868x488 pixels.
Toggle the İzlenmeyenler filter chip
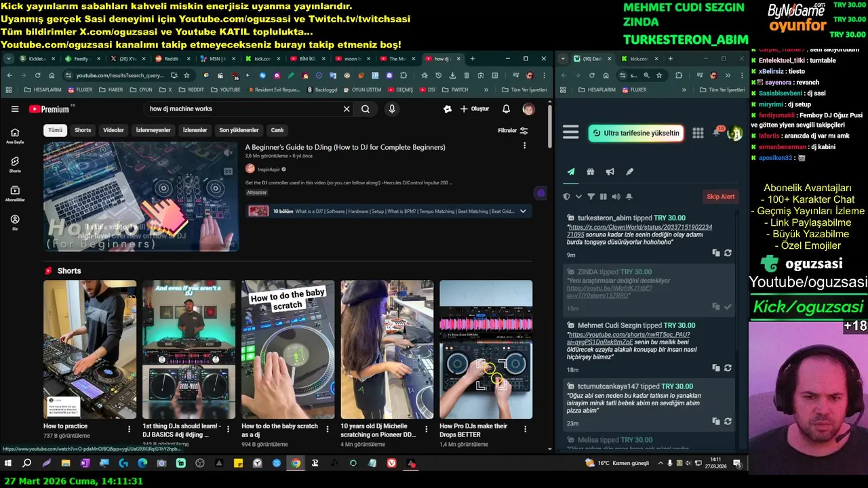[x=153, y=130]
